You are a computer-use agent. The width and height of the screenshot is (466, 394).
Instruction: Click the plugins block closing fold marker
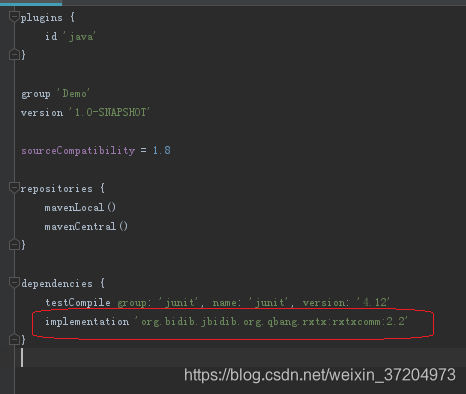14,55
